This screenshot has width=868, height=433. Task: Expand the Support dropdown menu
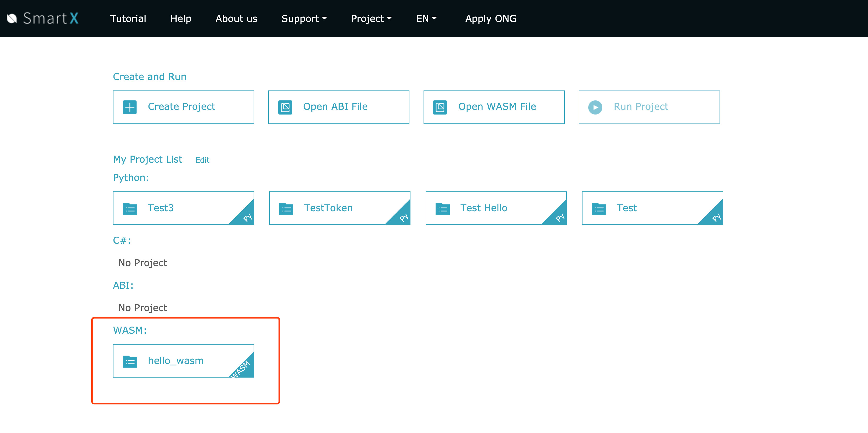(304, 19)
